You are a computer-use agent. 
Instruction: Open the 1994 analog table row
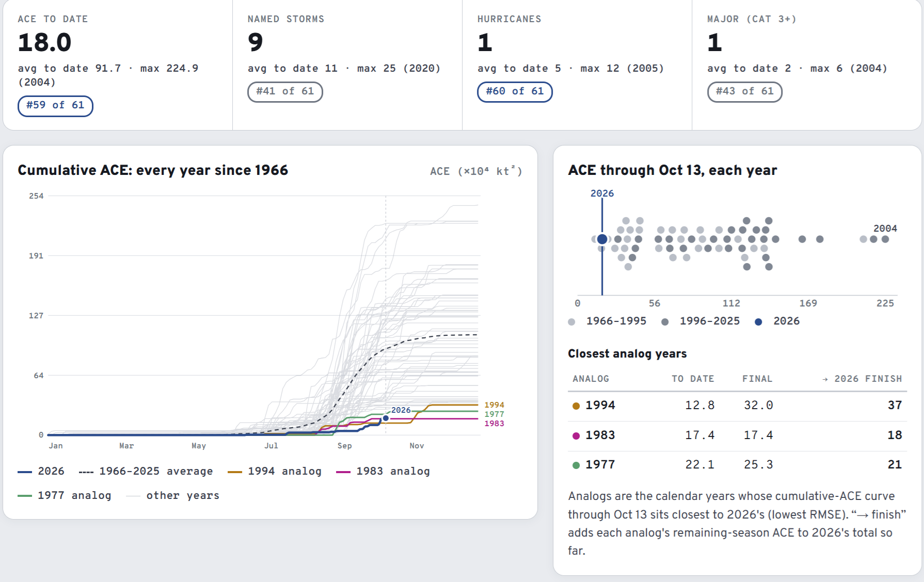point(737,406)
